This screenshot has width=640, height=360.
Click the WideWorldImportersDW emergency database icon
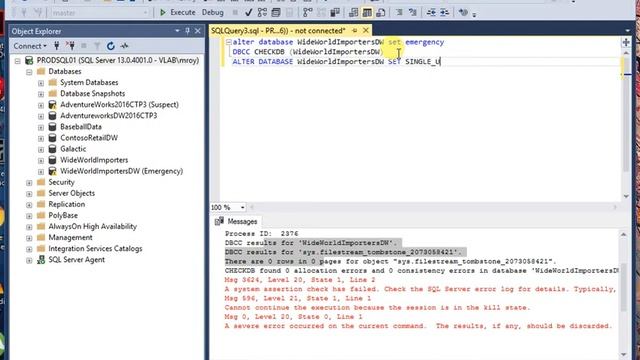pos(52,171)
